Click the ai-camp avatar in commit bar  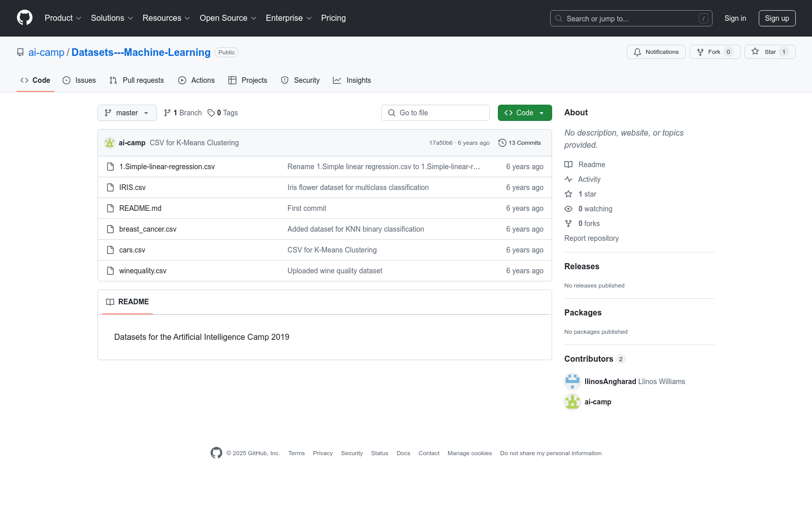pyautogui.click(x=110, y=143)
